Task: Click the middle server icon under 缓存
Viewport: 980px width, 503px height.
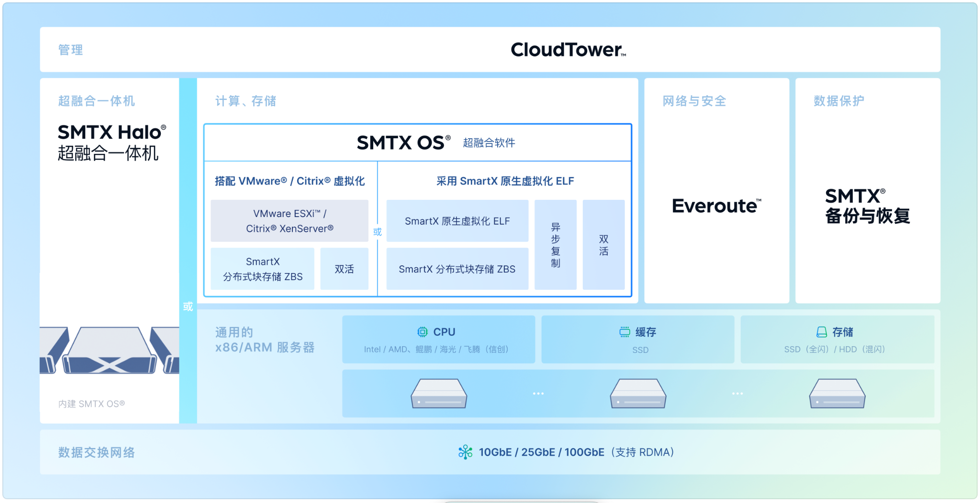Action: pos(638,394)
